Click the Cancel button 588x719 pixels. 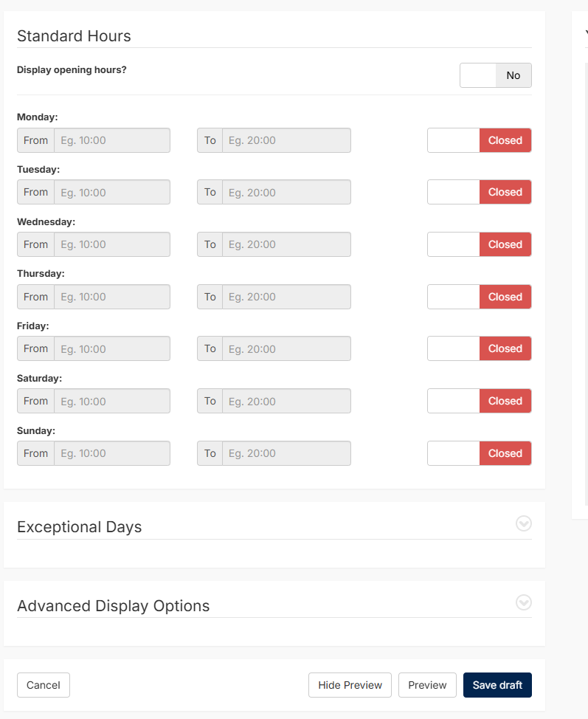pos(44,685)
